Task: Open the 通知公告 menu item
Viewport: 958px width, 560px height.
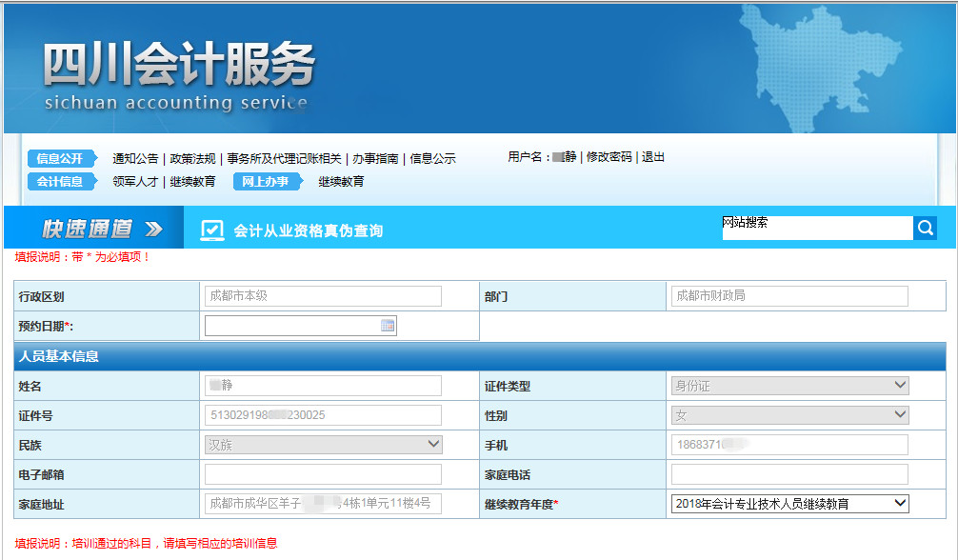Action: point(133,159)
